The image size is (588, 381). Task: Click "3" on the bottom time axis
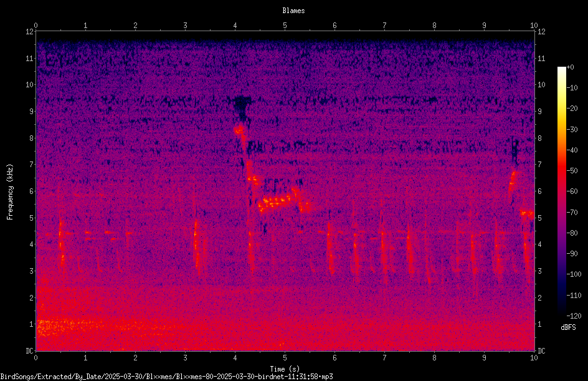185,358
